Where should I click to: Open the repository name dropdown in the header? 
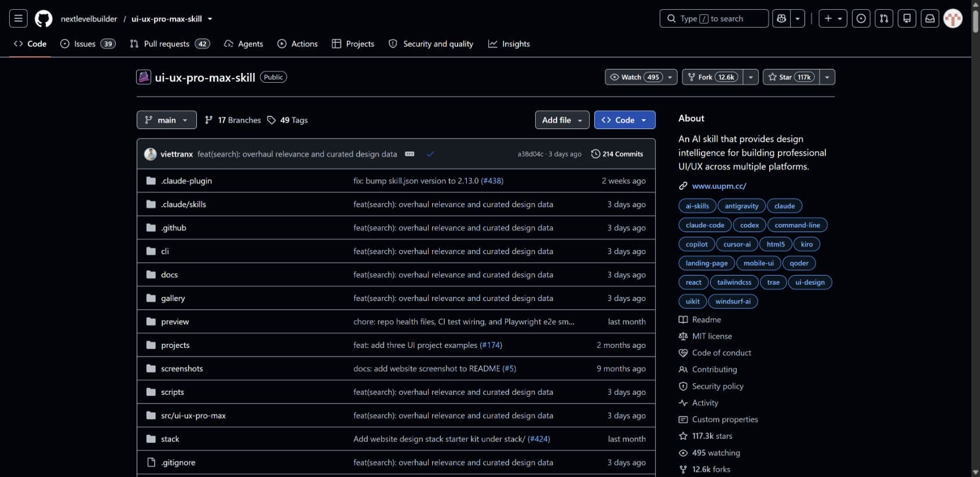(210, 19)
